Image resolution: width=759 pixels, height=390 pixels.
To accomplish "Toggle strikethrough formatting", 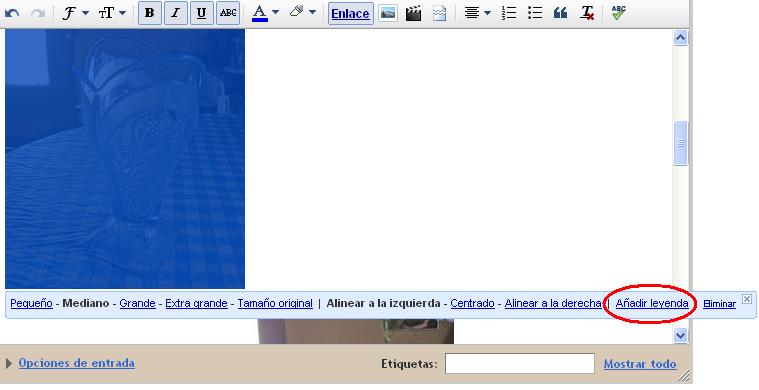I will pos(228,13).
